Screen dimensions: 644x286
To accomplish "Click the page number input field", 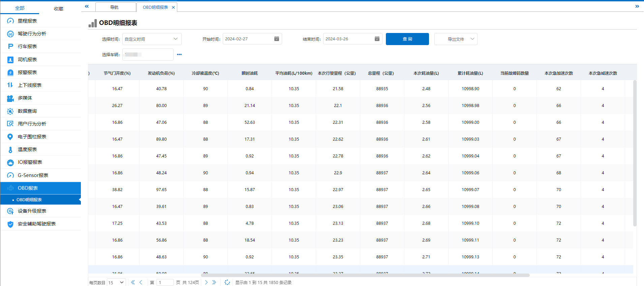I will [165, 282].
